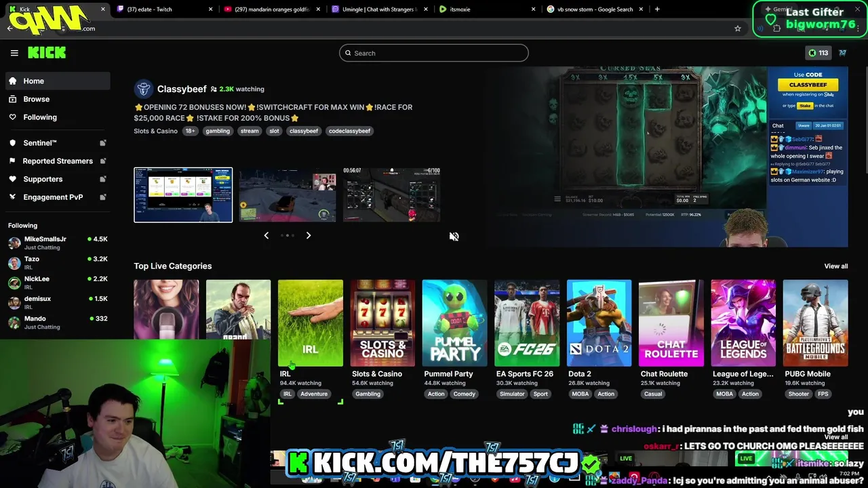Click the Shooter tag under PUBG Mobile
The height and width of the screenshot is (488, 868).
(x=799, y=394)
